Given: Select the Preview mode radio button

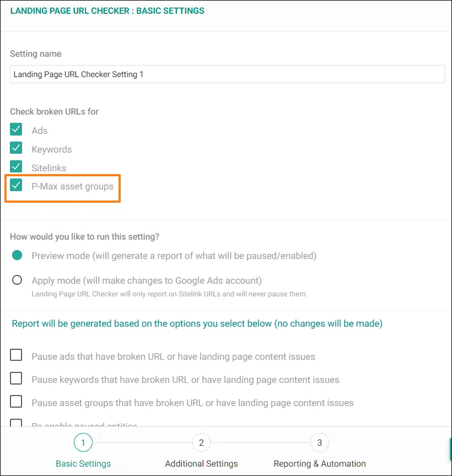Looking at the screenshot, I should coord(17,255).
